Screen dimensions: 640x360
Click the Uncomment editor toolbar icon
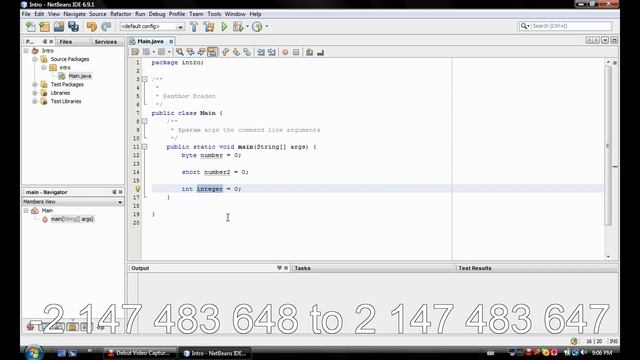[x=320, y=52]
